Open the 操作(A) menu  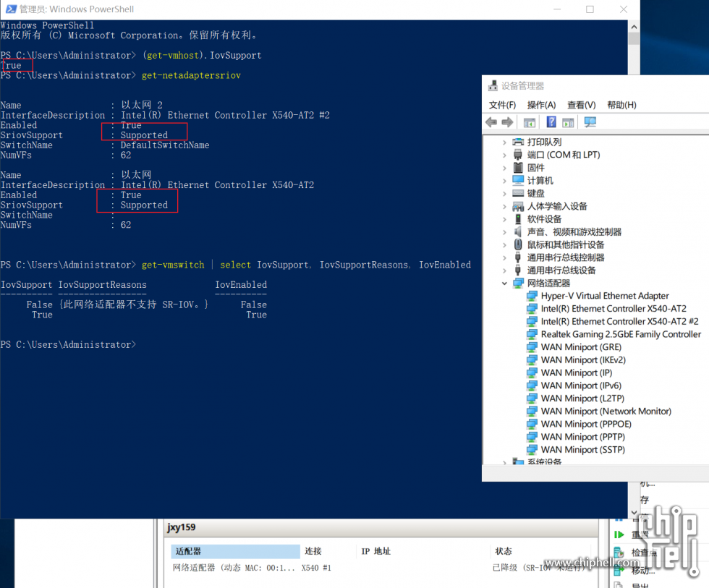541,105
